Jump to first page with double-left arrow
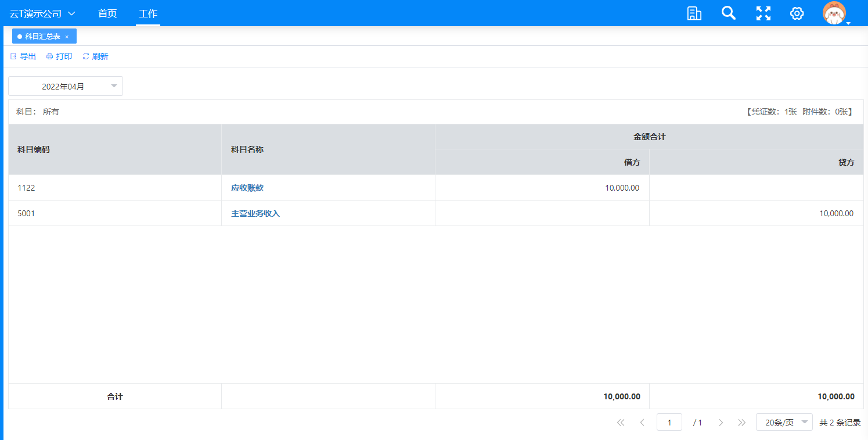This screenshot has width=868, height=440. tap(621, 423)
